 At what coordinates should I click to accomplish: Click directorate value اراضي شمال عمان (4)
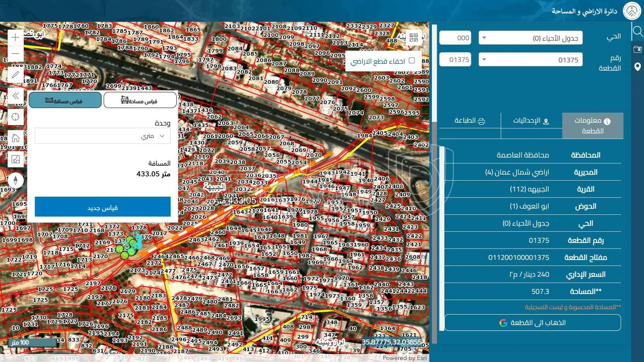point(517,172)
